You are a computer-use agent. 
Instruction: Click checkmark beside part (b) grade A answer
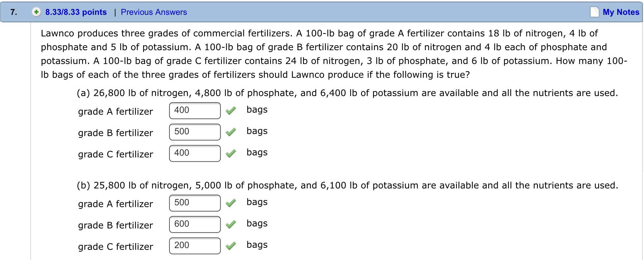click(231, 203)
